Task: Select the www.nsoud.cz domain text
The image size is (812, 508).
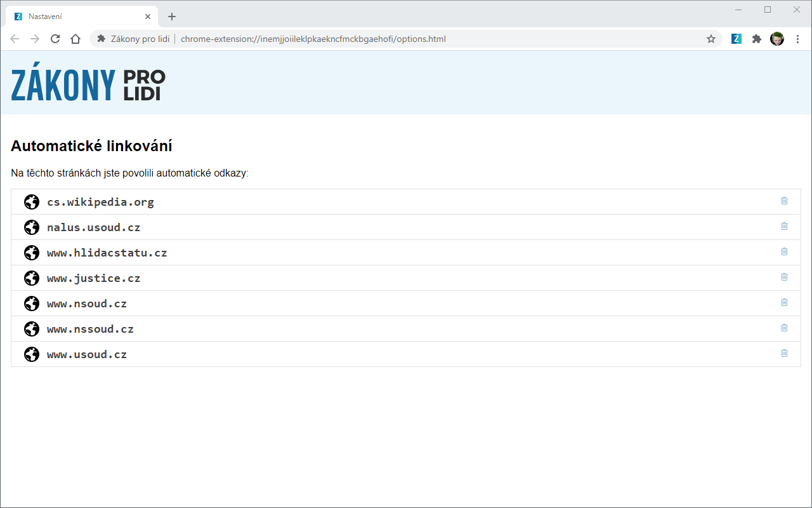Action: 87,304
